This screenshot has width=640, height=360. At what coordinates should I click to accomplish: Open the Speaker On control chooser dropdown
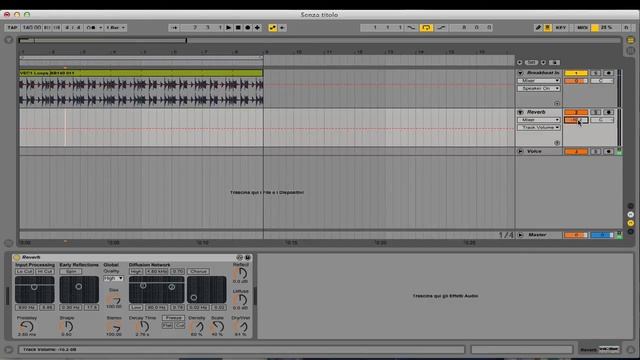539,88
